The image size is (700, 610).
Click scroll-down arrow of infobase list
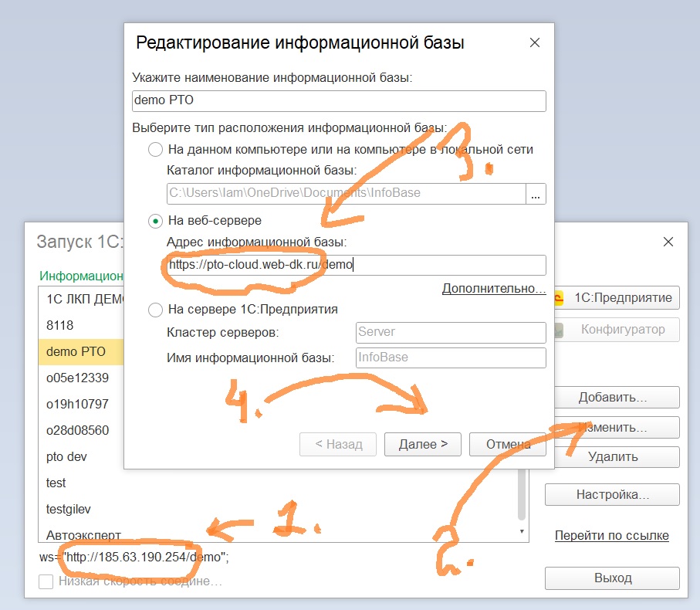tap(522, 531)
